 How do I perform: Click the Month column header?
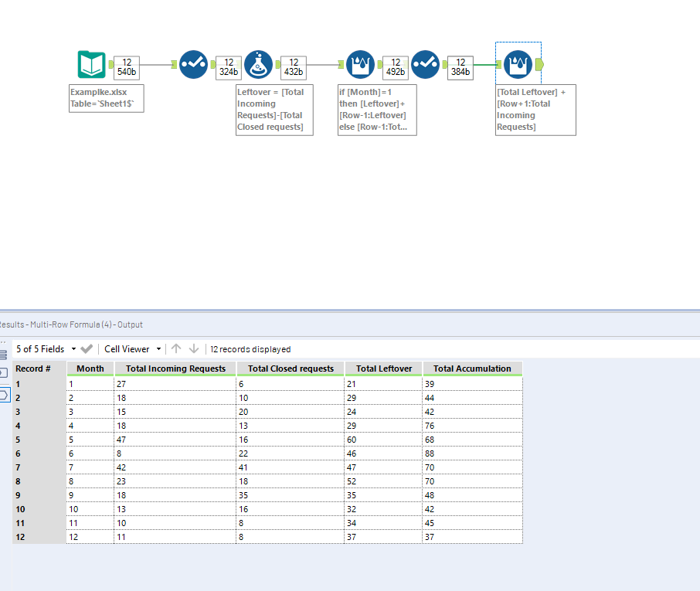click(x=90, y=369)
